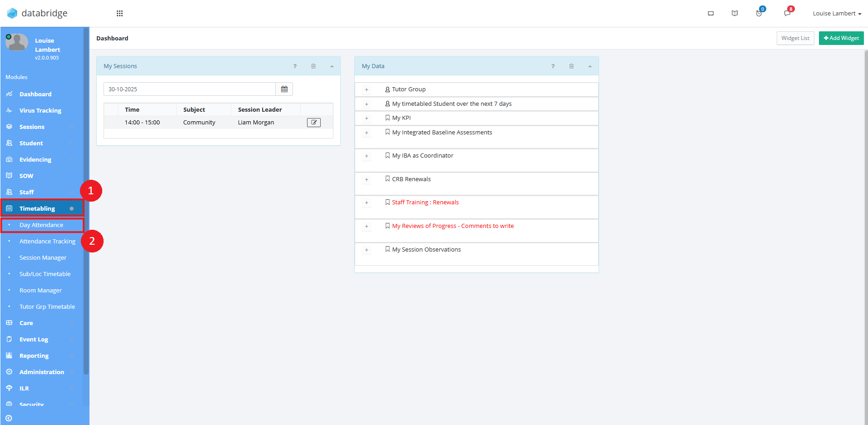This screenshot has height=425, width=868.
Task: Click the Liam Morgan cell
Action: pyautogui.click(x=256, y=123)
